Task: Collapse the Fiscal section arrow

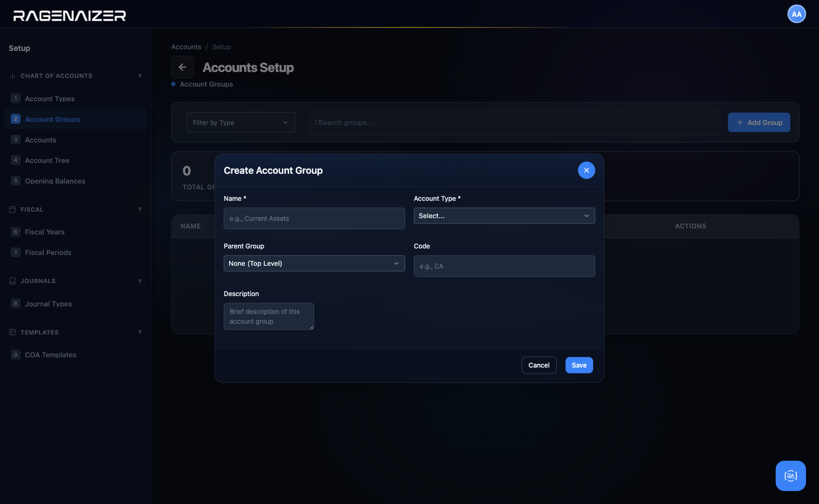Action: (140, 210)
